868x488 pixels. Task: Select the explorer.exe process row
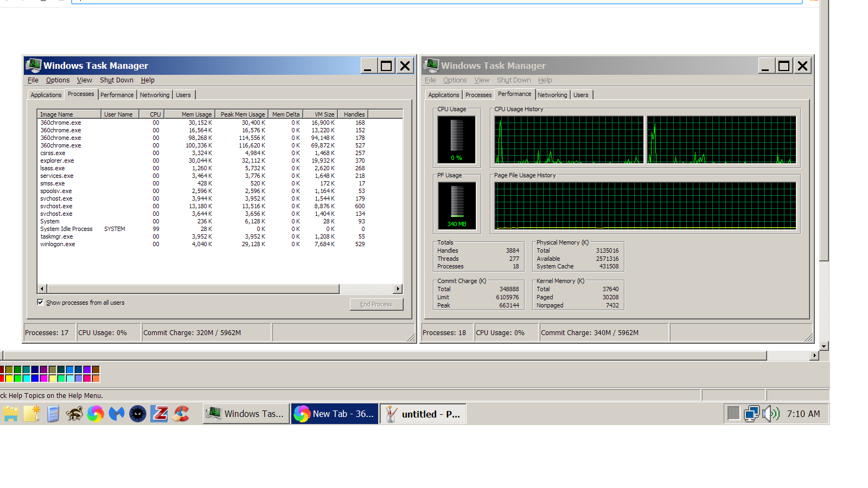pos(220,160)
